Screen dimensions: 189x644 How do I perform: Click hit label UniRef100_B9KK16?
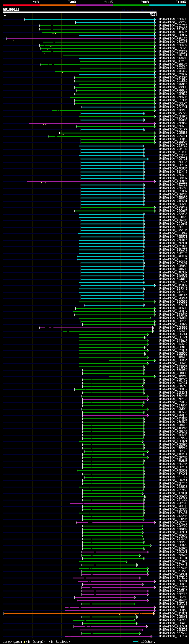point(173,425)
